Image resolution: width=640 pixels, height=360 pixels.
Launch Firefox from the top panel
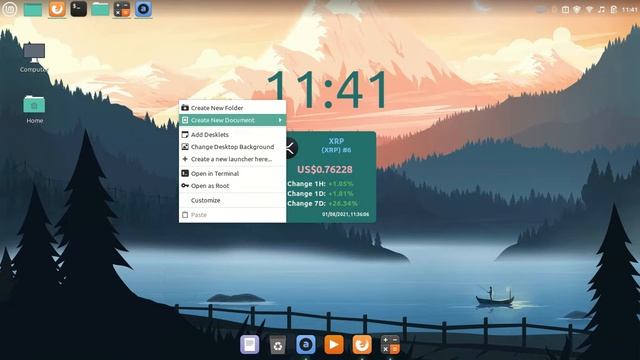click(57, 9)
